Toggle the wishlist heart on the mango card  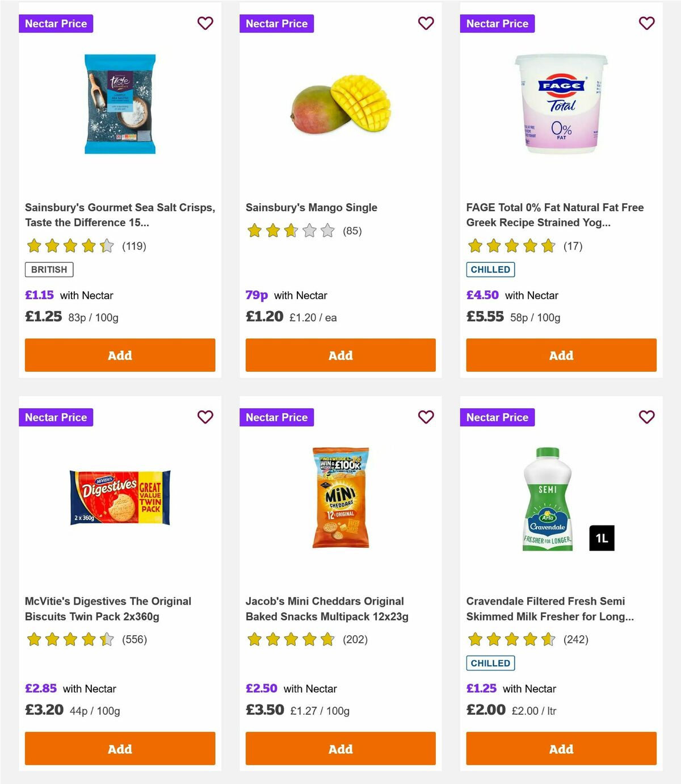[x=426, y=23]
